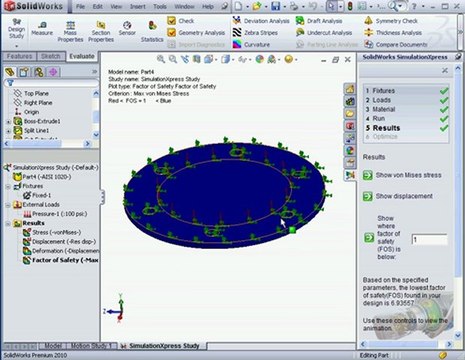The image size is (465, 360).
Task: Open the Design Study dropdown arrow
Action: pyautogui.click(x=16, y=46)
